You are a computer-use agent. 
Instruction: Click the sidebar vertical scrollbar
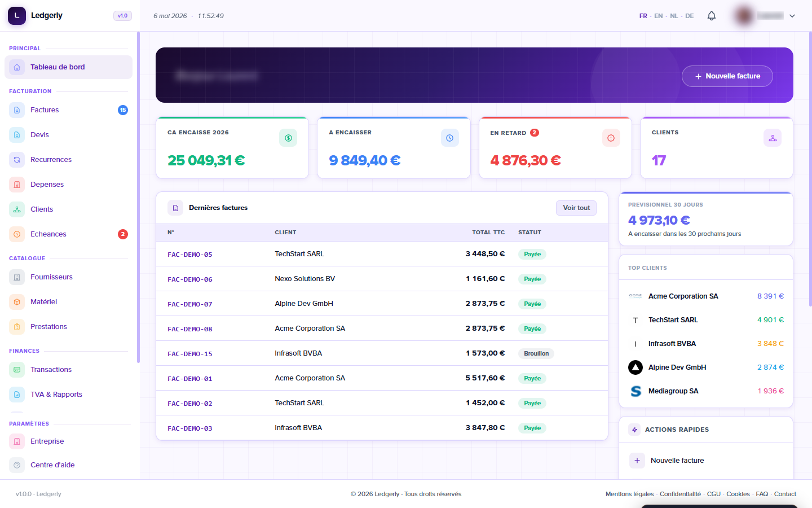coord(138,197)
